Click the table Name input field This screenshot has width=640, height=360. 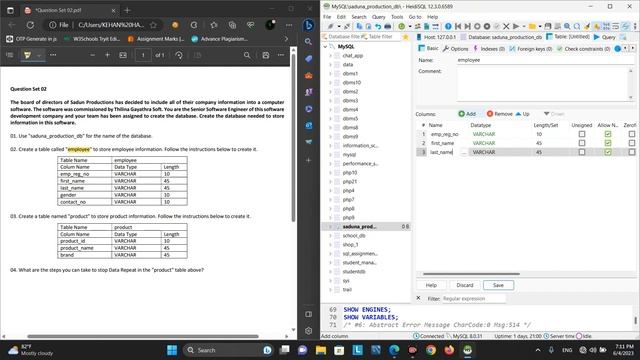pyautogui.click(x=545, y=60)
